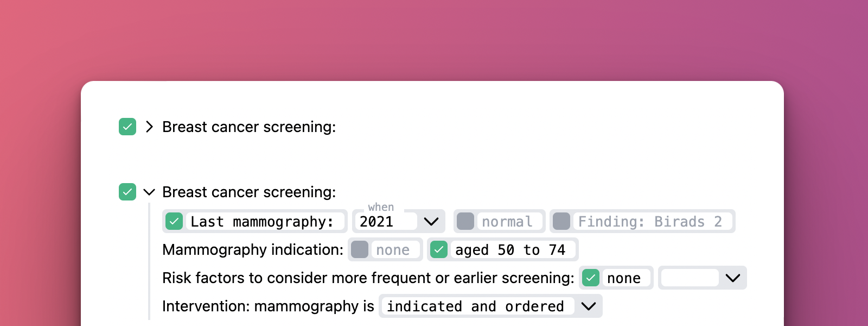Uncheck 'none' for Risk factors

(591, 278)
